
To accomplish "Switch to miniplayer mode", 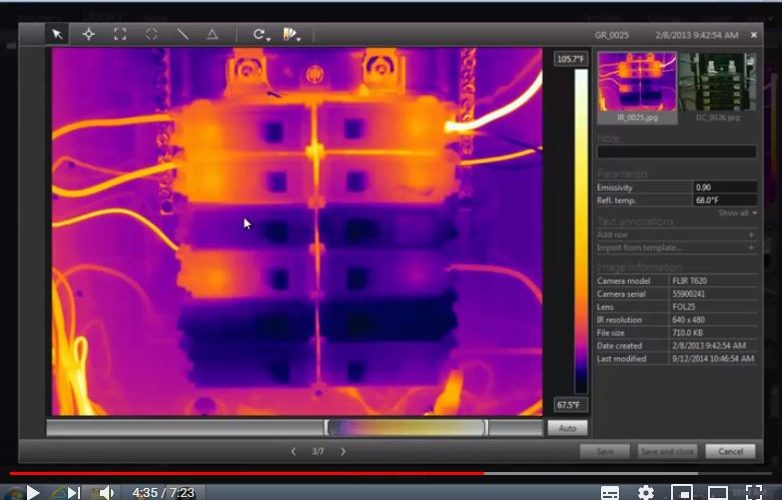I will [681, 493].
